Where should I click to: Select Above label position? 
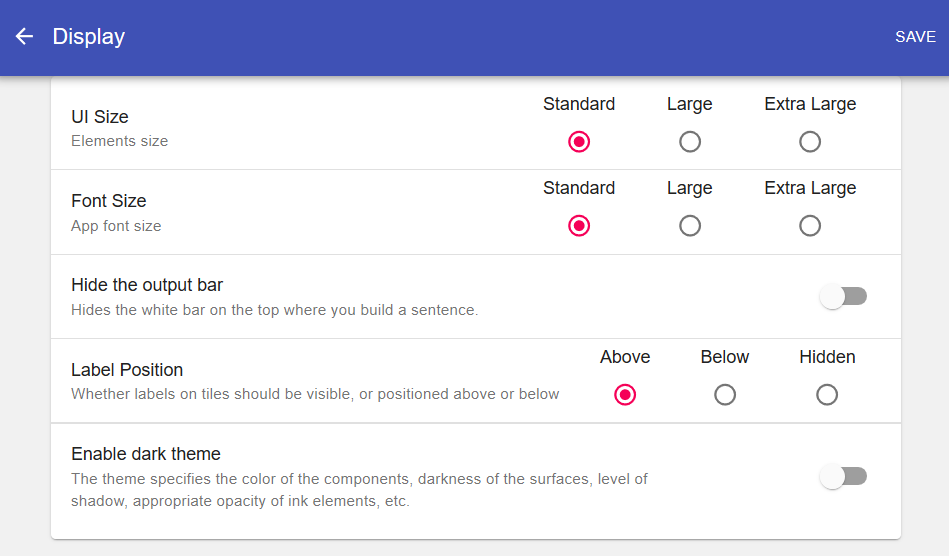pos(625,395)
